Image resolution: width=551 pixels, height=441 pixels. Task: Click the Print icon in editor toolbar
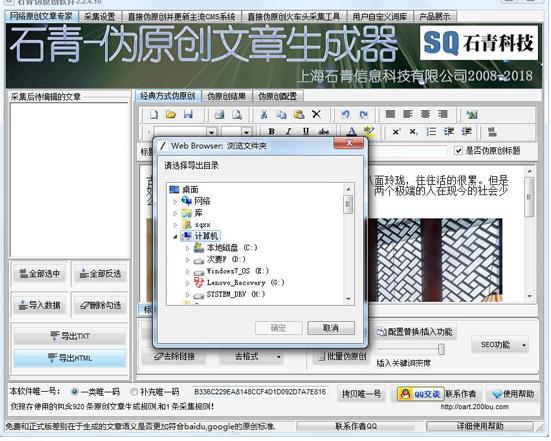[219, 115]
